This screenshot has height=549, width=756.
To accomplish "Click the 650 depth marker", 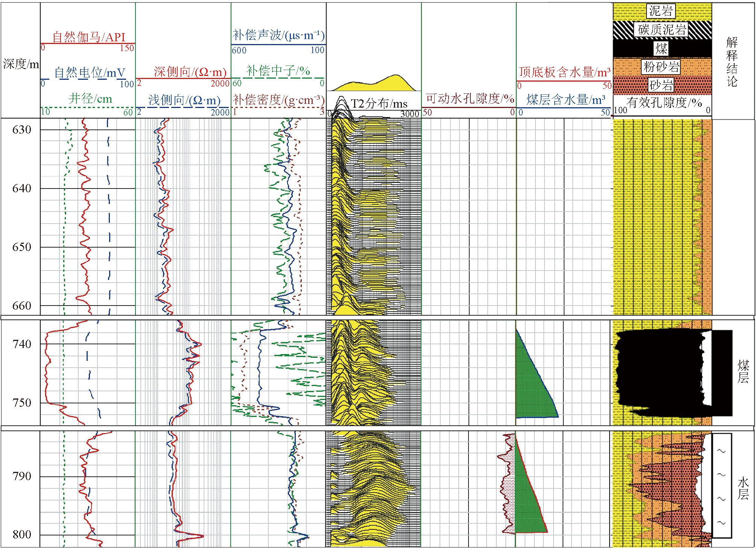I will (21, 247).
